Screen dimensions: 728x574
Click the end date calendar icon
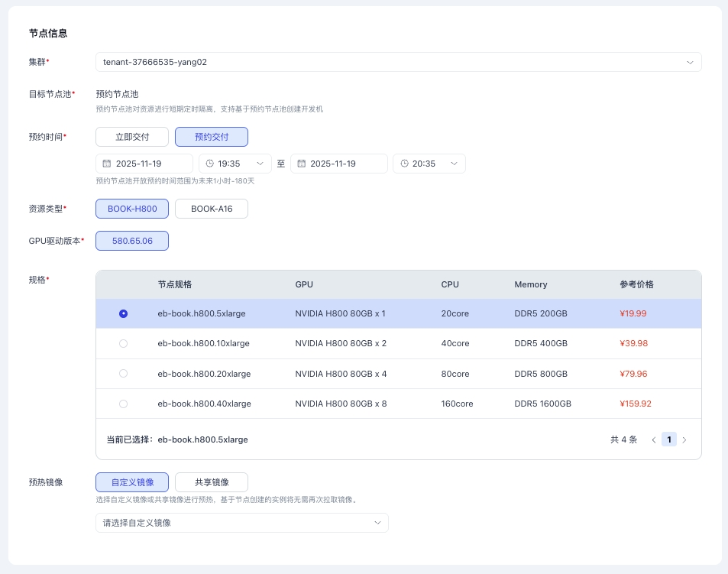[x=301, y=164]
